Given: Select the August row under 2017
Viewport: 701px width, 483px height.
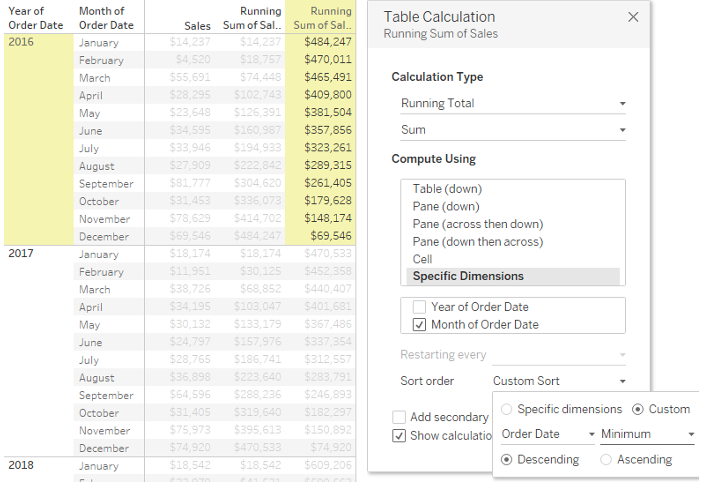Looking at the screenshot, I should pos(97,378).
